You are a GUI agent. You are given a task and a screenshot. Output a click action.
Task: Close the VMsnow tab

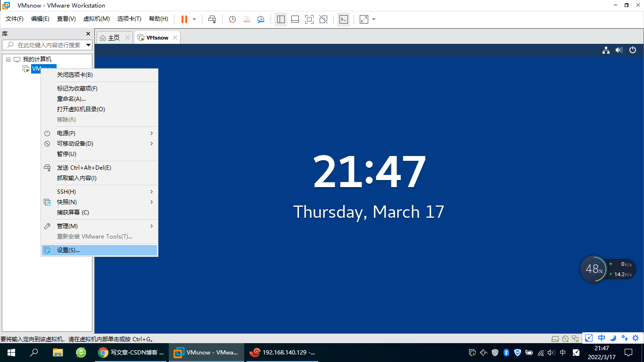[x=175, y=38]
